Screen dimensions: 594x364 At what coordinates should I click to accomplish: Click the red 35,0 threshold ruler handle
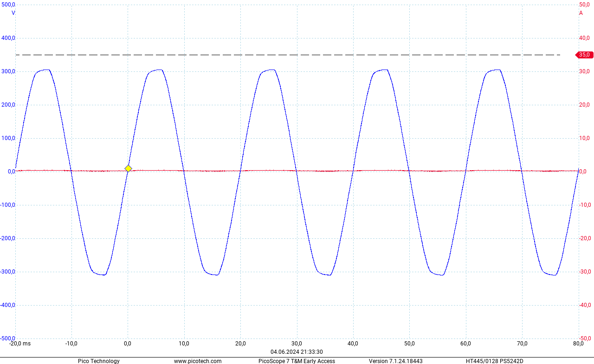584,55
